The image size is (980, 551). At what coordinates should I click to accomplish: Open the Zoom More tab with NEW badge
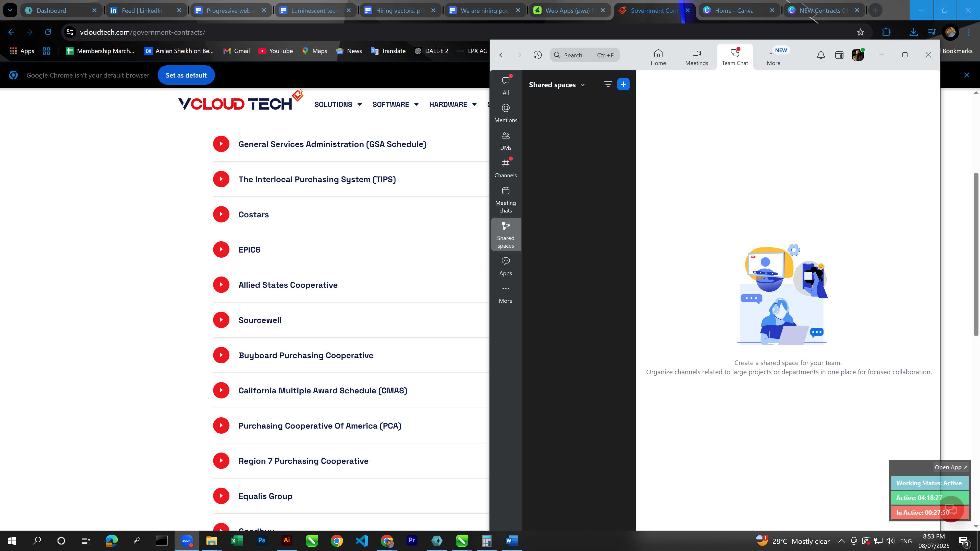click(x=774, y=57)
